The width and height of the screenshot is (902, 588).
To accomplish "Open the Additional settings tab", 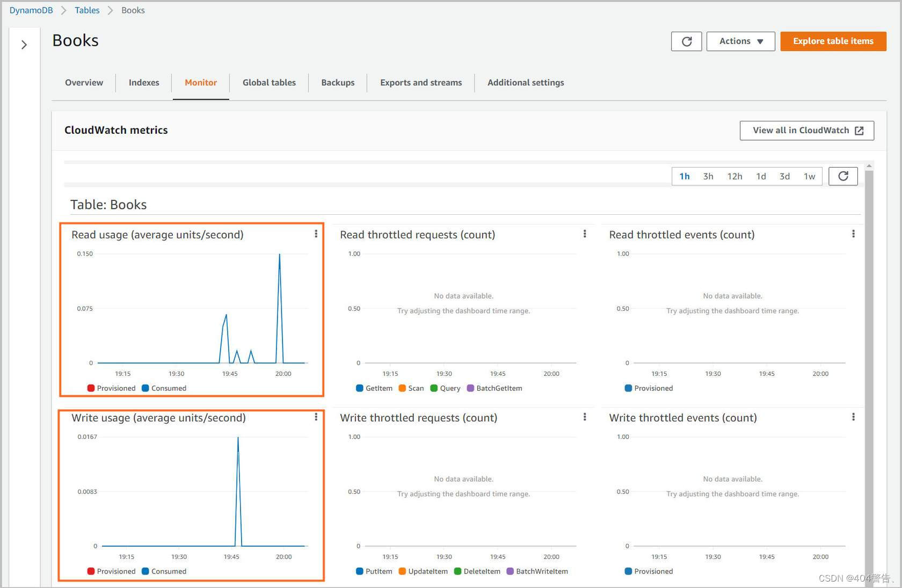I will point(526,83).
